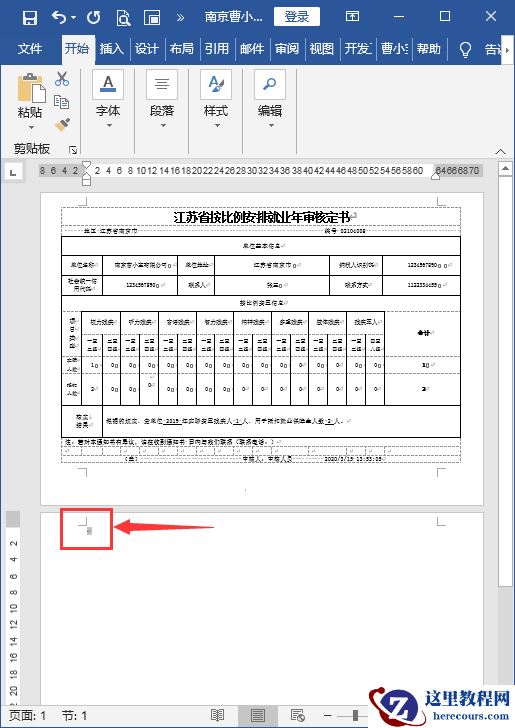This screenshot has width=515, height=728.
Task: Click the first line indent marker on ruler
Action: pos(86,166)
